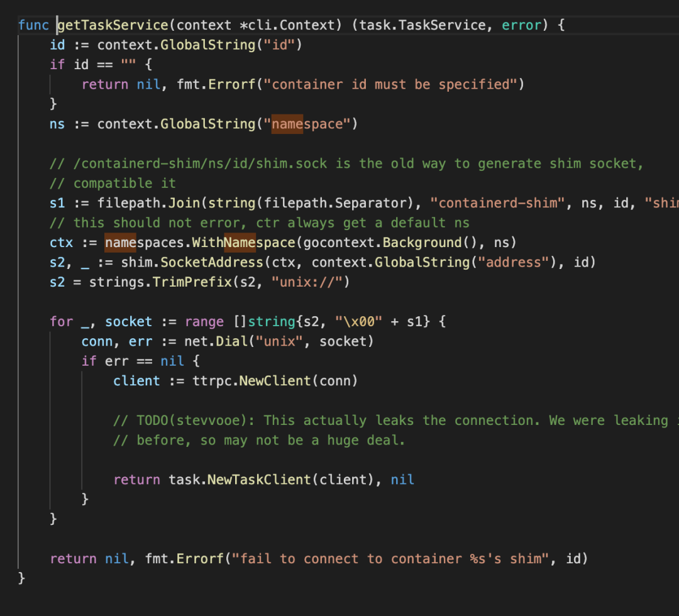Click the TODO(stevvooe) comment
Image resolution: width=679 pixels, height=616 pixels.
395,421
